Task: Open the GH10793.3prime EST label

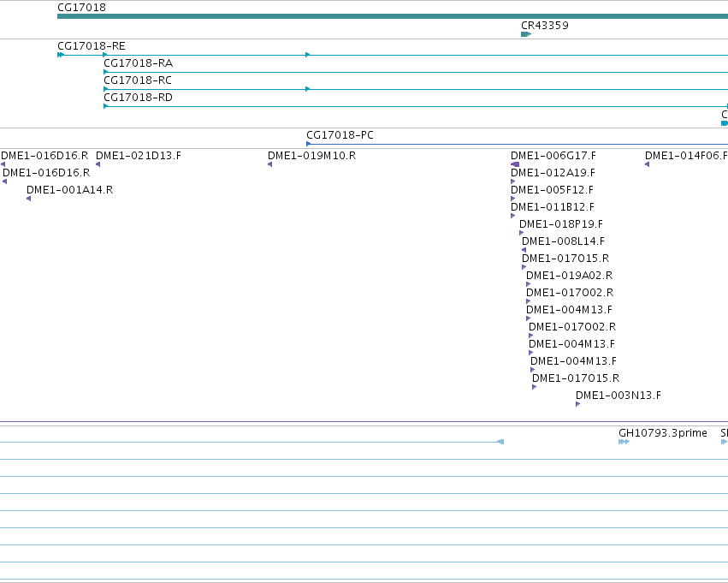Action: coord(663,433)
